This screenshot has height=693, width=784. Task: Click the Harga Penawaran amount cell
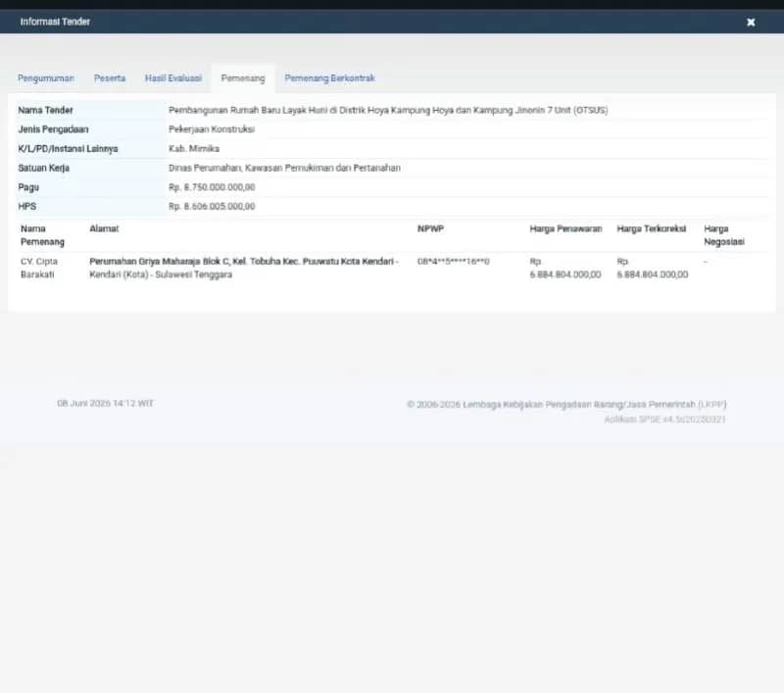pos(565,268)
